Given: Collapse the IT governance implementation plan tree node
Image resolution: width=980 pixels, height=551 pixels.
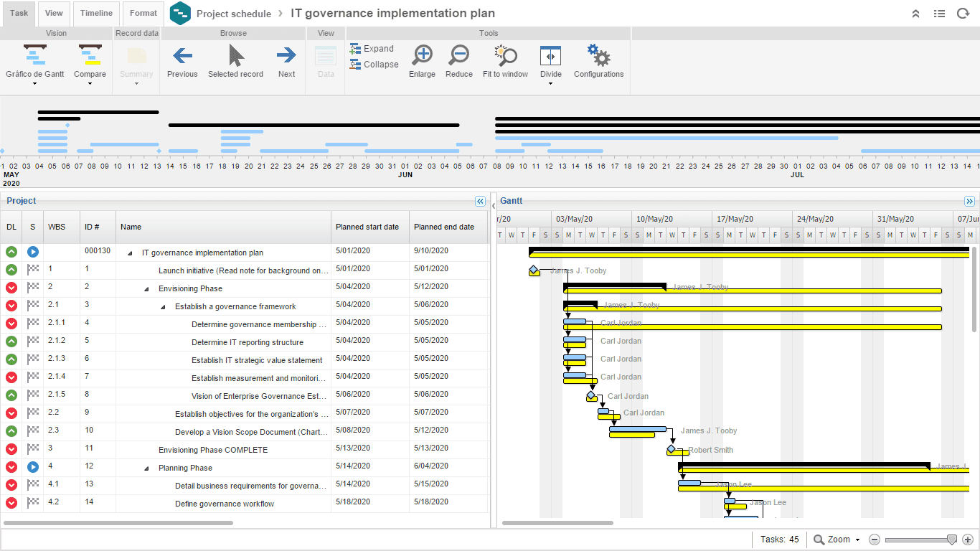Looking at the screenshot, I should [x=130, y=253].
